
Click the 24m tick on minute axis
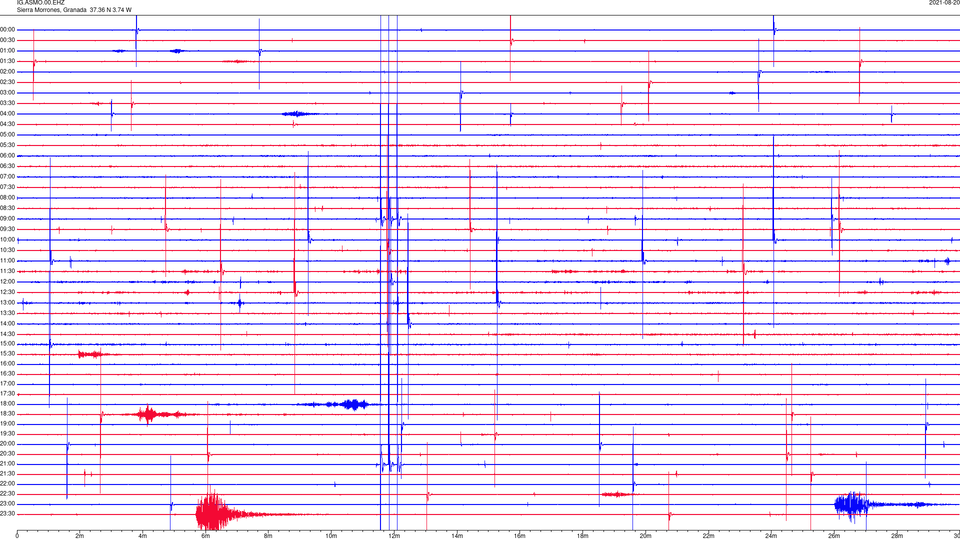771,536
